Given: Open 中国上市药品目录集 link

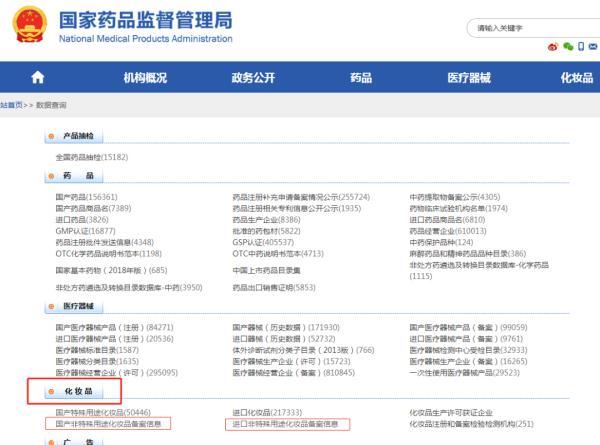Looking at the screenshot, I should click(x=266, y=271).
